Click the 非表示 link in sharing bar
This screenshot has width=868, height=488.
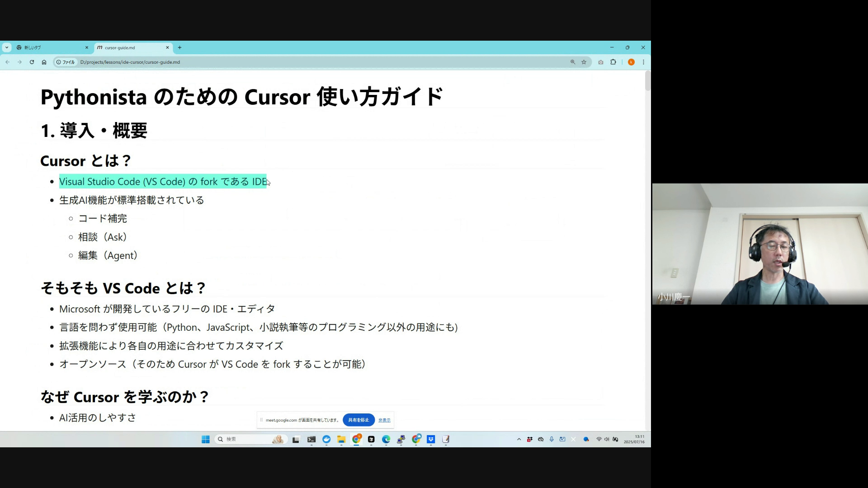(384, 420)
